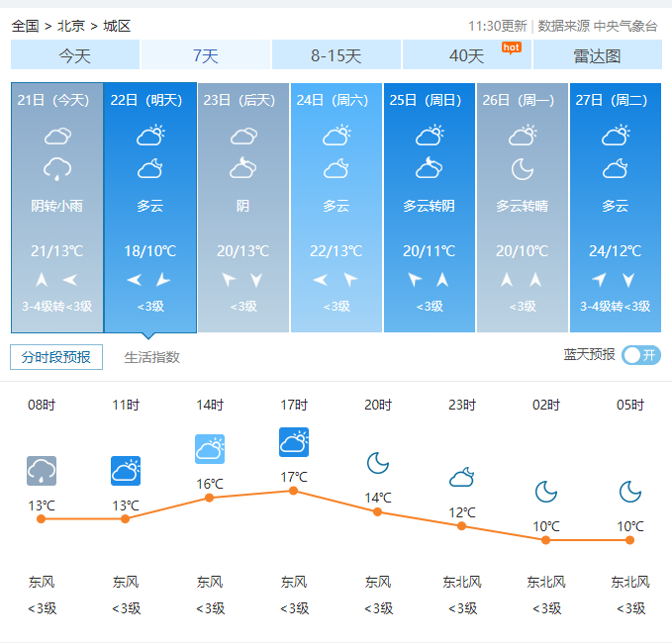Viewport: 672px width, 643px height.
Task: Open the 雷达图 tab
Action: (597, 55)
